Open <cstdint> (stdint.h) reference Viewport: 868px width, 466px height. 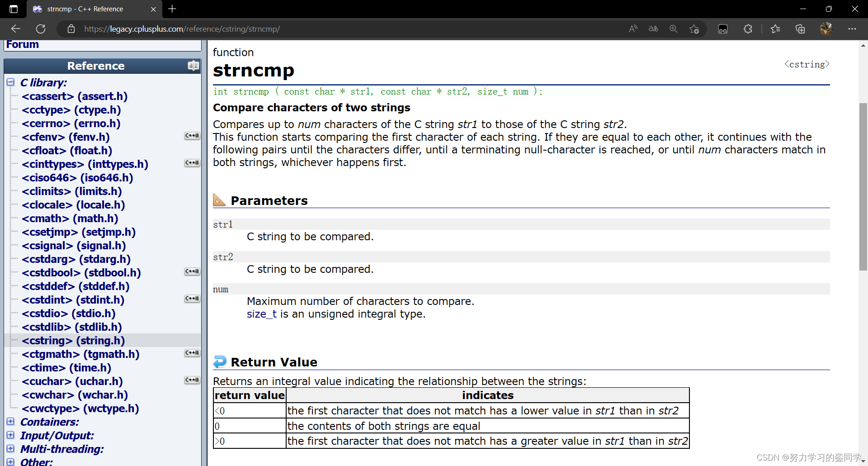coord(73,300)
